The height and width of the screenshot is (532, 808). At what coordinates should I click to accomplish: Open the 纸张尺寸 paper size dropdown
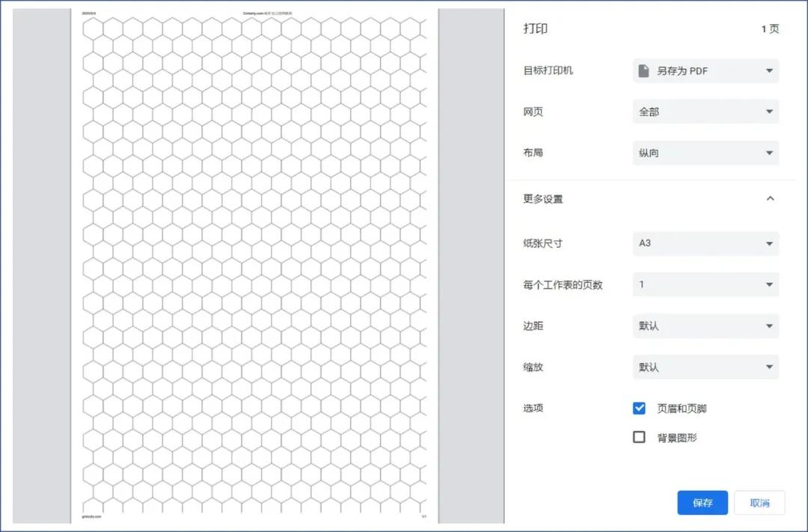pyautogui.click(x=703, y=243)
